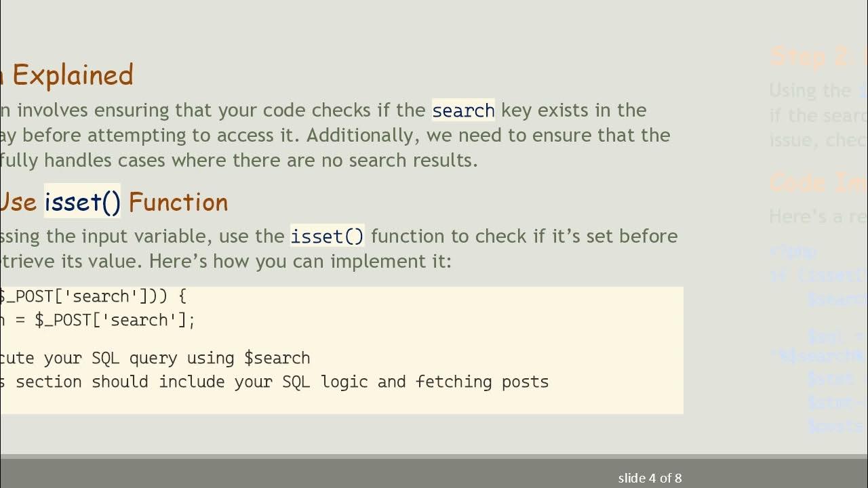
Task: Click the "slide 4 of 8" counter
Action: coord(650,478)
